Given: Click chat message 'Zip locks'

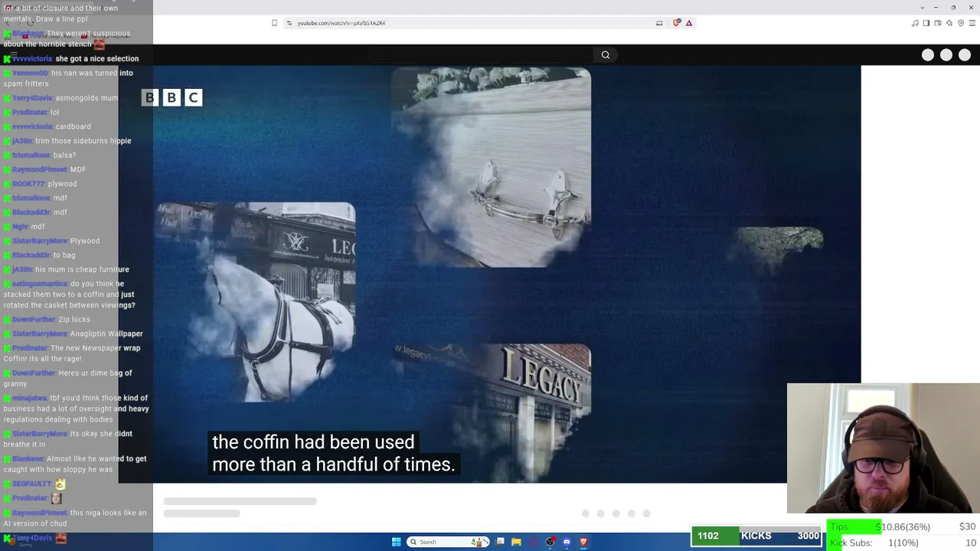Looking at the screenshot, I should (x=74, y=320).
